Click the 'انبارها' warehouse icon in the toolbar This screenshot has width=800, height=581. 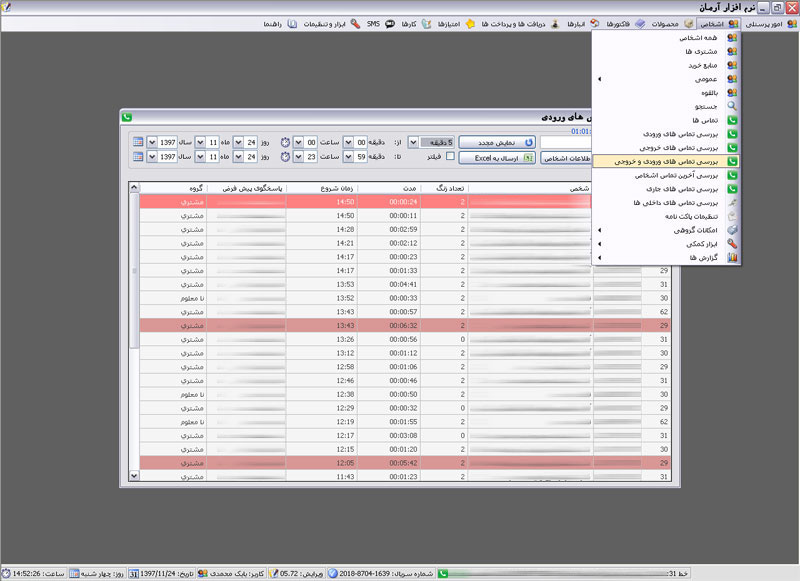pos(594,24)
